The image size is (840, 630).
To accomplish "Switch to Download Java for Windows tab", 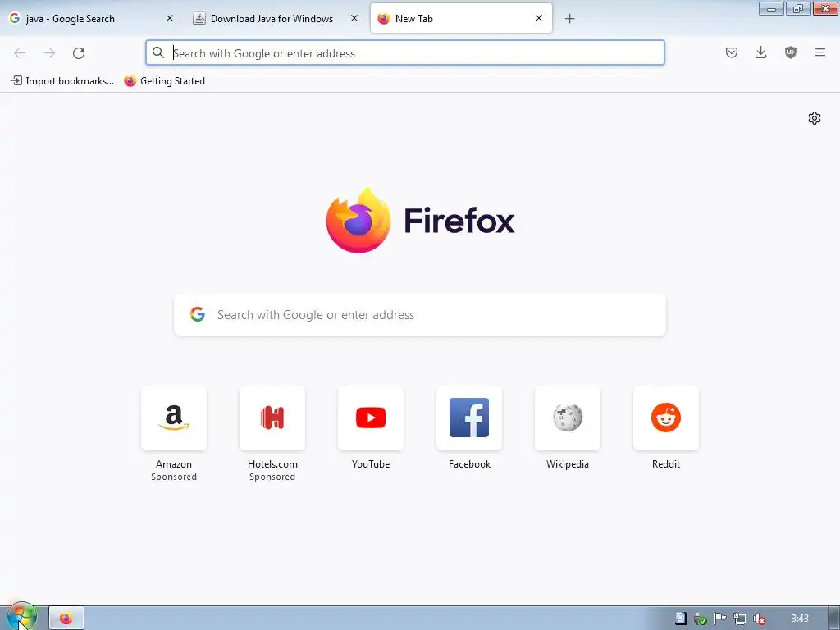I will [x=272, y=19].
